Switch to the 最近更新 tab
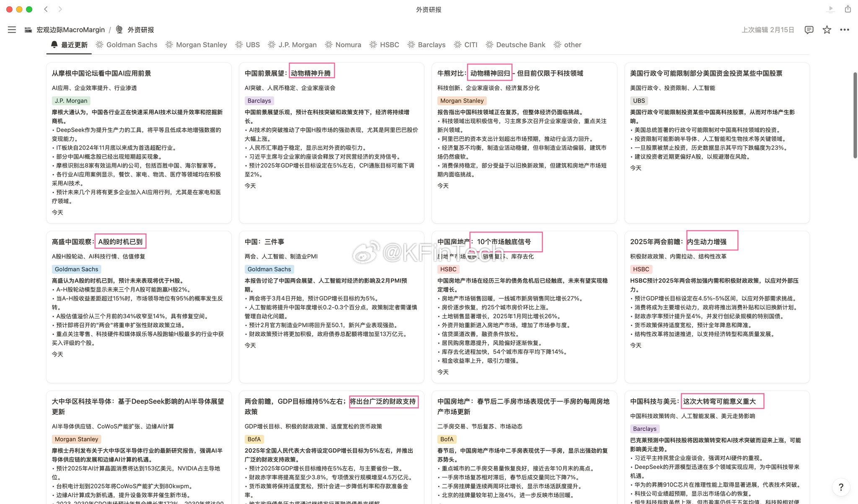This screenshot has height=504, width=858. 69,45
